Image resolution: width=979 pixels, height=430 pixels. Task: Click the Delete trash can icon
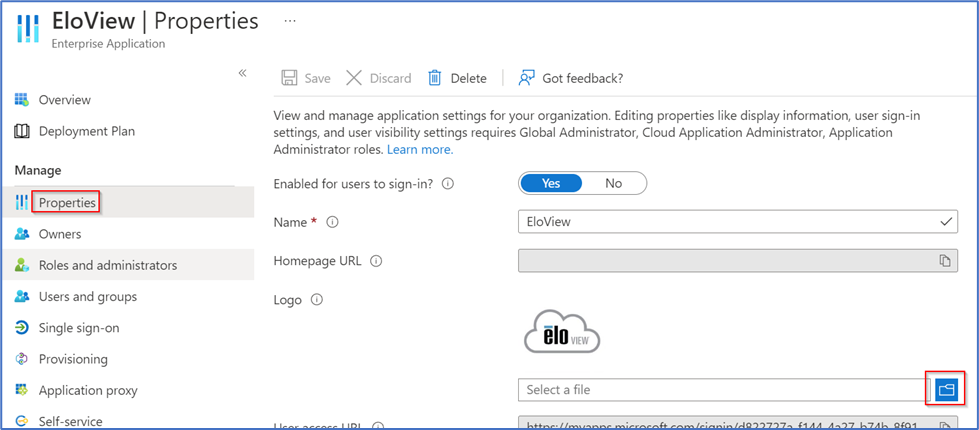[435, 78]
